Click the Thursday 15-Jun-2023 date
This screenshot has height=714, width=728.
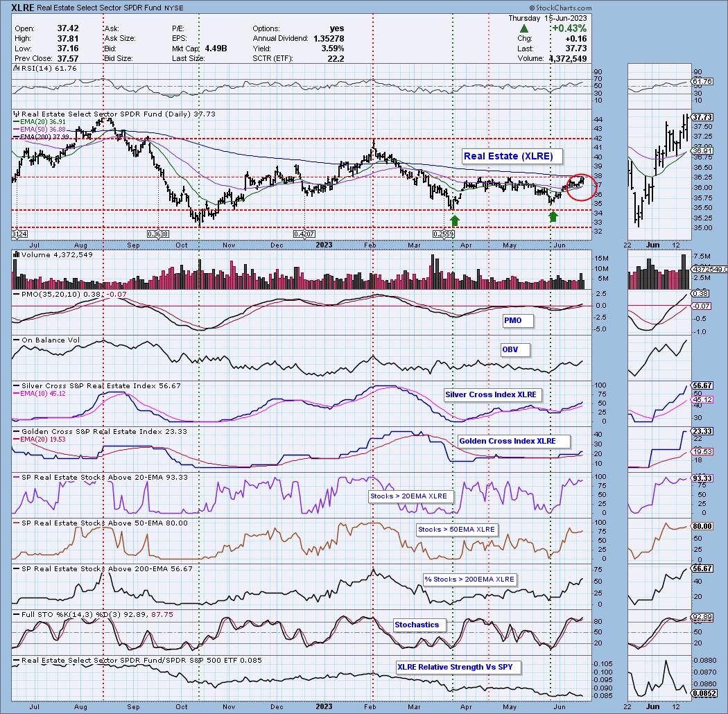click(x=548, y=18)
